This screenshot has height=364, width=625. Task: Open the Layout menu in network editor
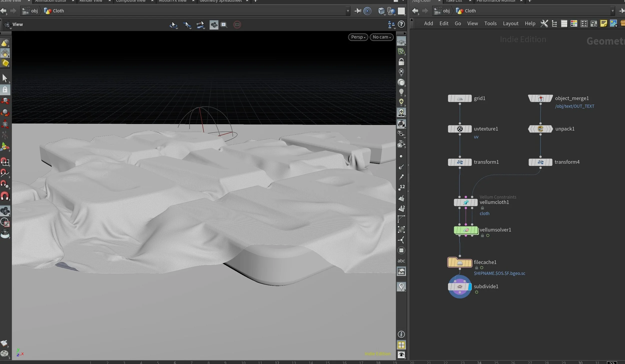coord(510,23)
